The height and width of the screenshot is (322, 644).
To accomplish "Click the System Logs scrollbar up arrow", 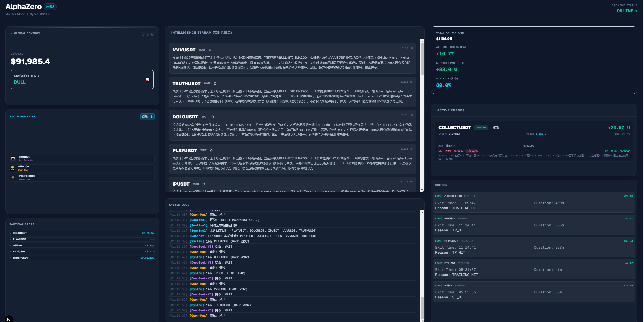I will 422,212.
